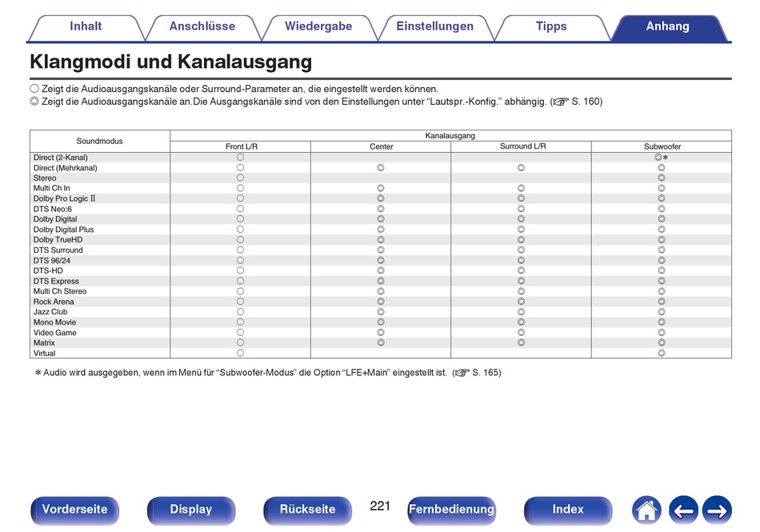Viewport: 760px width, 532px height.
Task: Click the Index button
Action: coord(567,510)
